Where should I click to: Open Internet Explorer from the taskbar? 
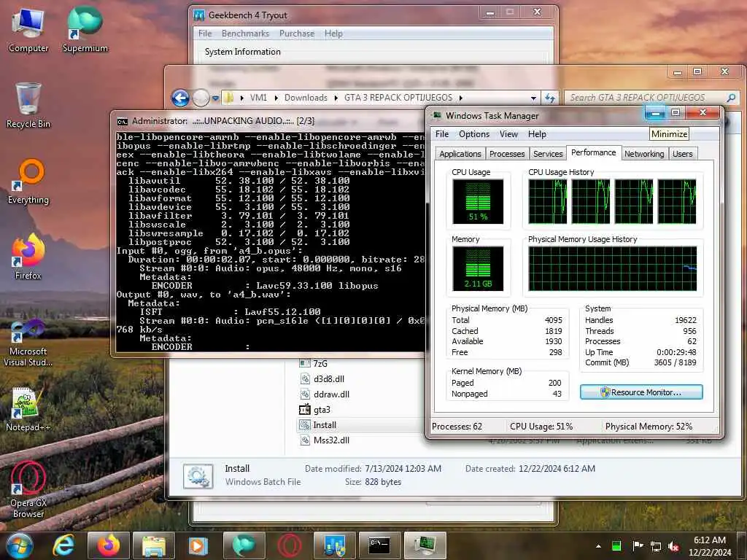[x=63, y=545]
